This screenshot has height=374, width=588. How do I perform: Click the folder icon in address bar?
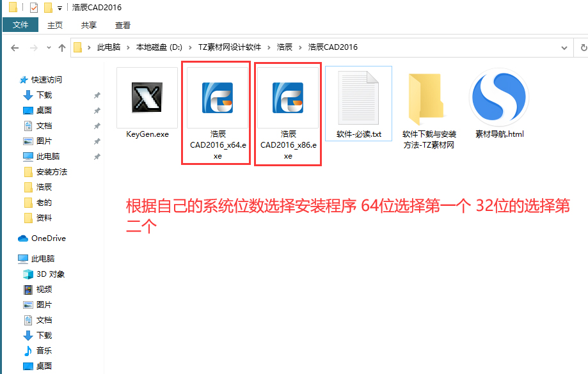pos(78,47)
